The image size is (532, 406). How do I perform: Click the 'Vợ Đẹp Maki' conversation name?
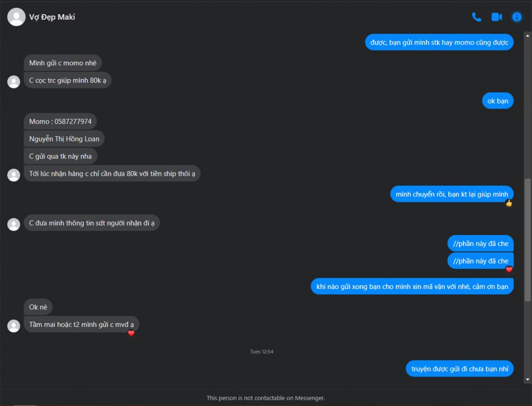[x=52, y=17]
